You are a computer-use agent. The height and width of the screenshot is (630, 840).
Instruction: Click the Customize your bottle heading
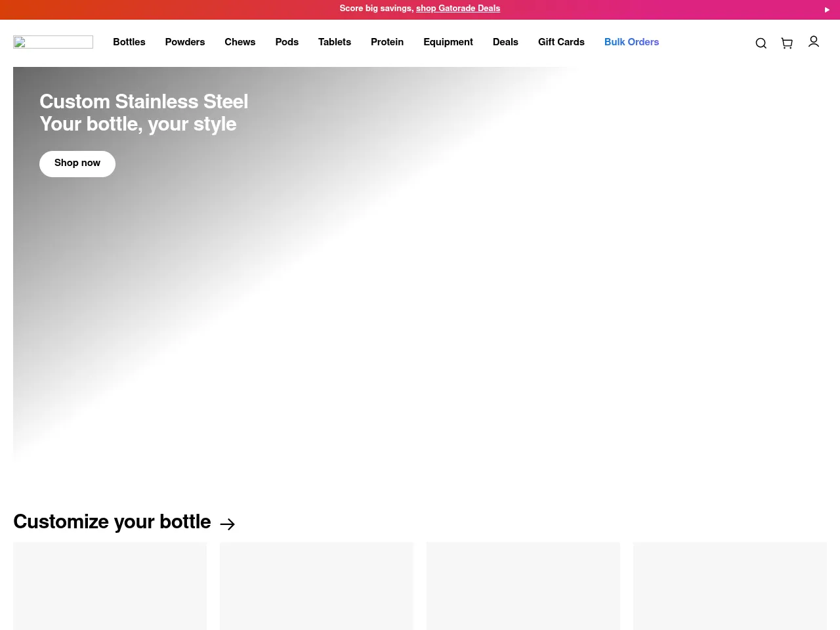(x=112, y=522)
